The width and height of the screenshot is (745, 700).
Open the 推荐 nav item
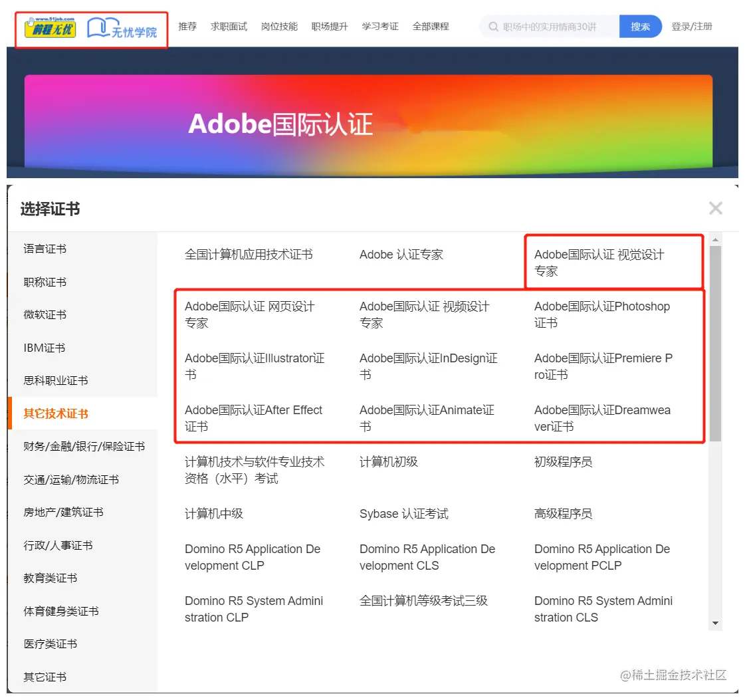(x=187, y=27)
